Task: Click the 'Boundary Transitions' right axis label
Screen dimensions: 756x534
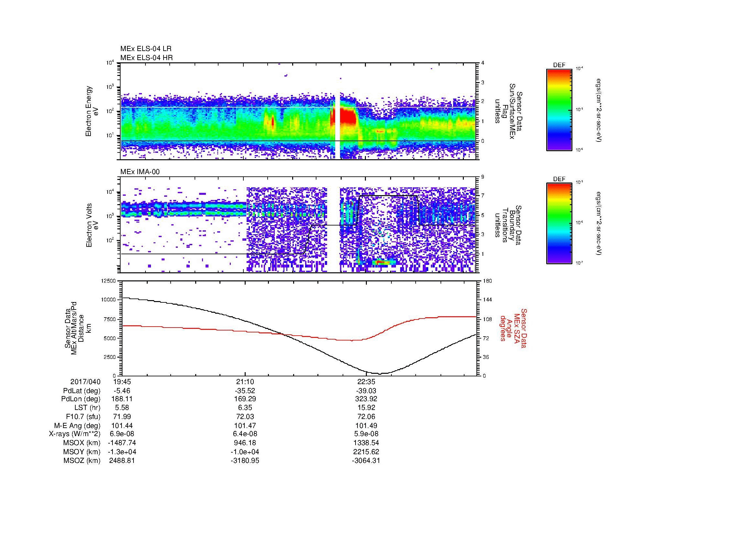Action: (508, 225)
